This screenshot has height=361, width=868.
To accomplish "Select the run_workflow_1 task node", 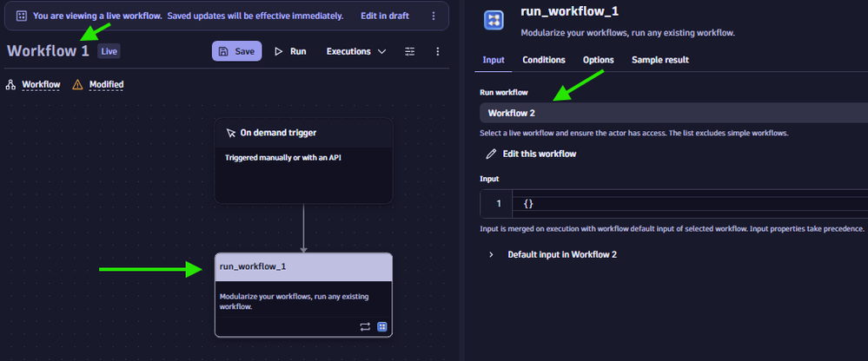I will tap(303, 295).
